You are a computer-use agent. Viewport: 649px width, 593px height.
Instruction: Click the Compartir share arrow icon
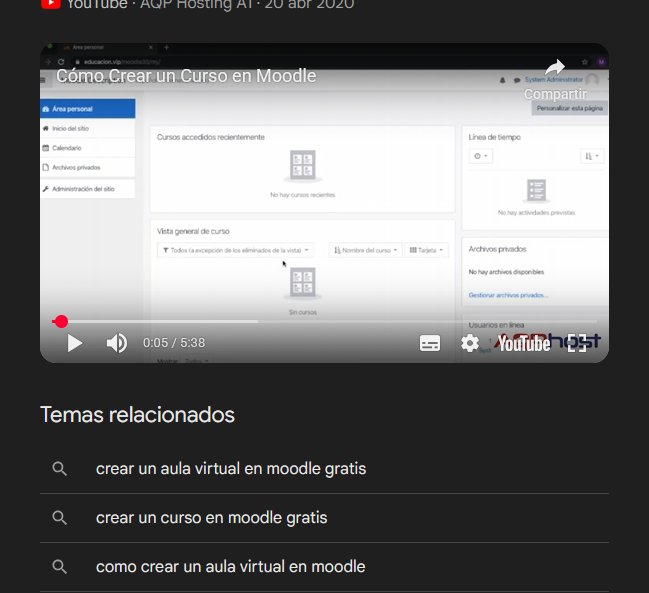coord(555,70)
